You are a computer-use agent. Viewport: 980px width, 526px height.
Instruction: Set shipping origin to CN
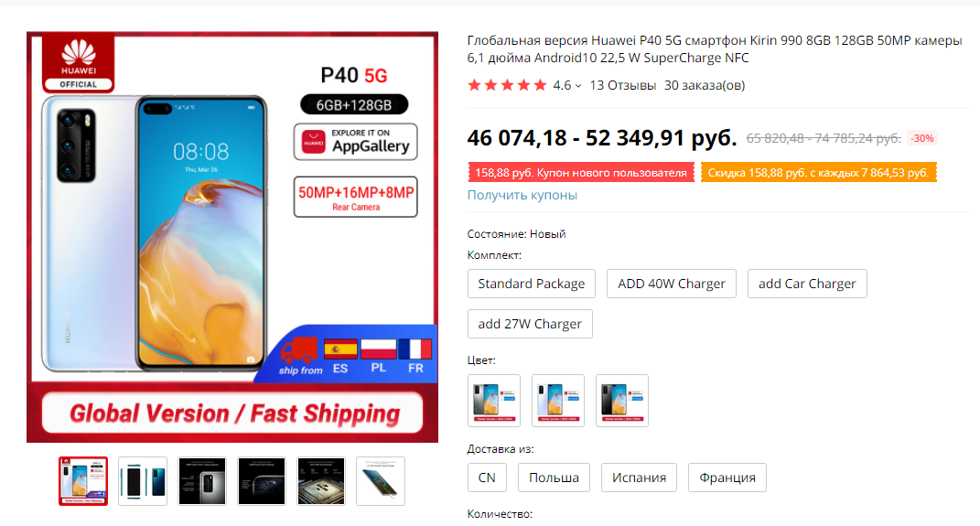pos(487,478)
